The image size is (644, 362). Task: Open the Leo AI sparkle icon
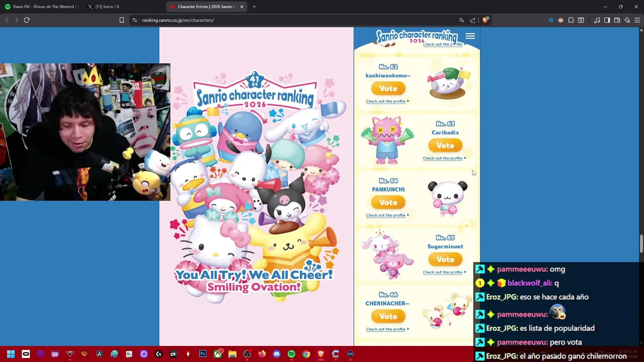point(627,20)
